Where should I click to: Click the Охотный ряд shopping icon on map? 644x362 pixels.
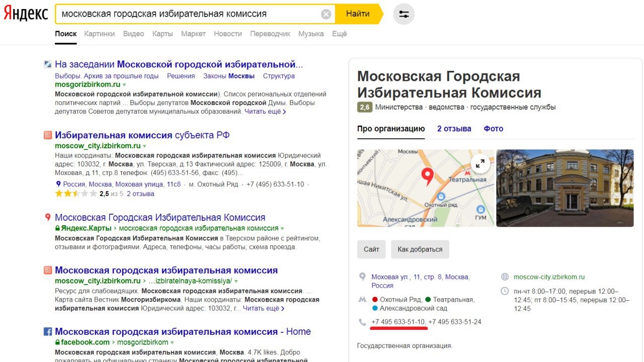pyautogui.click(x=441, y=197)
